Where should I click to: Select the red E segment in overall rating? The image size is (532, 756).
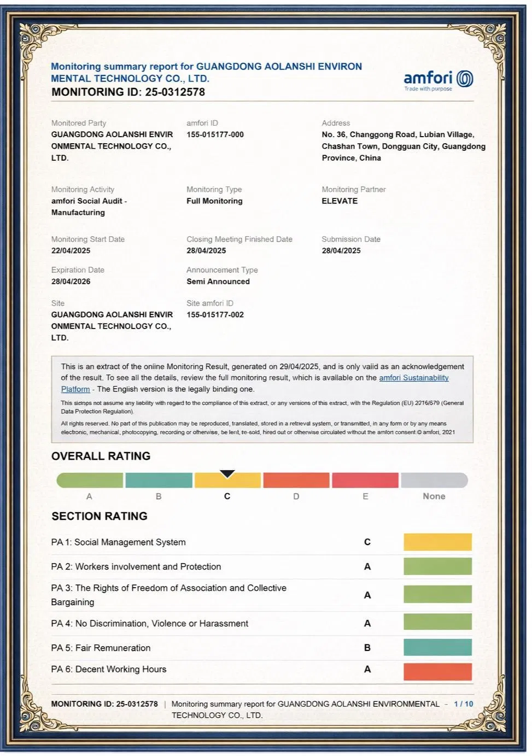click(x=365, y=480)
